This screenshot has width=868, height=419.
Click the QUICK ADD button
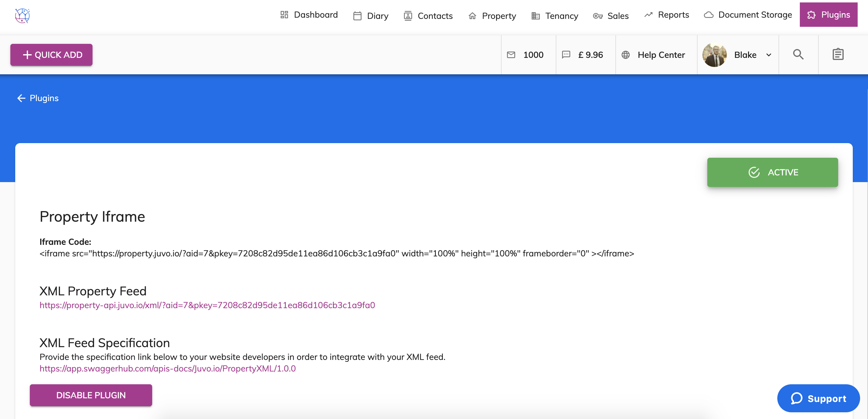click(51, 55)
